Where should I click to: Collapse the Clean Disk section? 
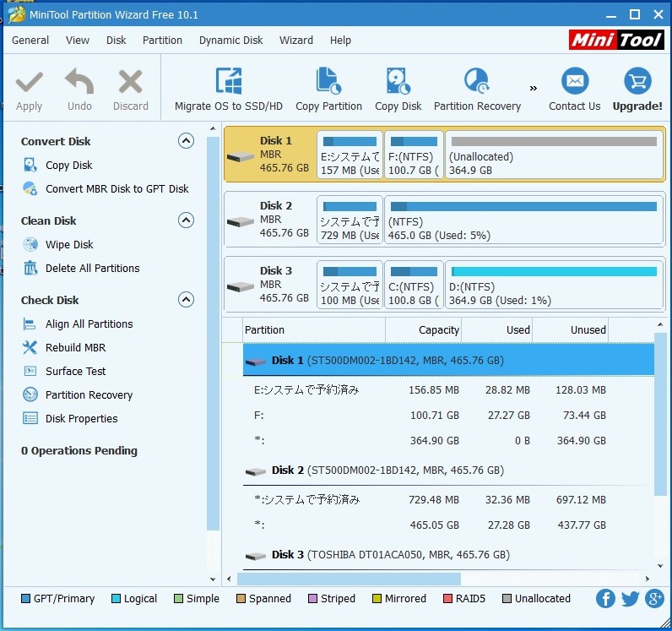coord(186,220)
